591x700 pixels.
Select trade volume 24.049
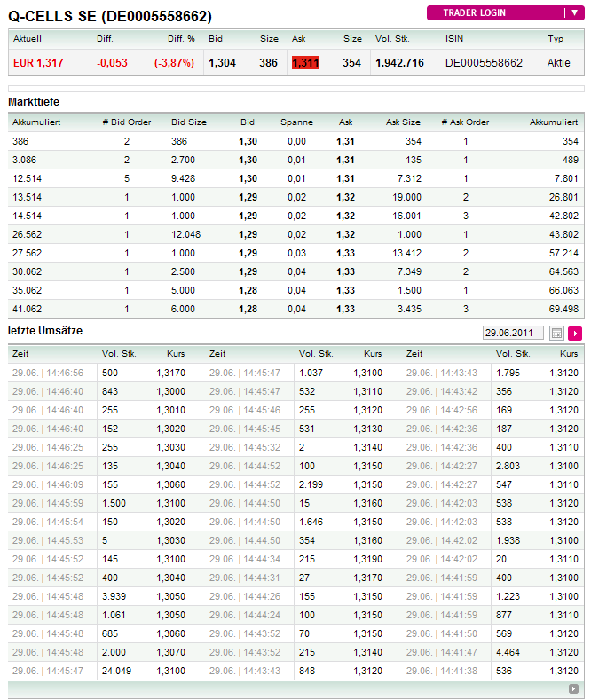pos(116,671)
